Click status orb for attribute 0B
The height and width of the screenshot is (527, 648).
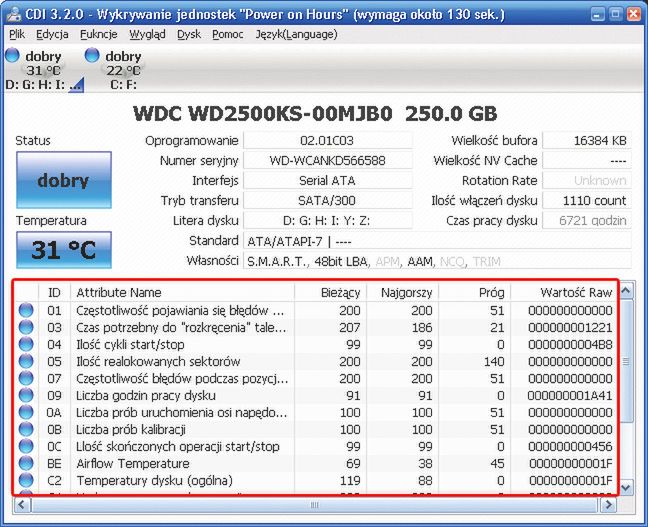pos(26,429)
